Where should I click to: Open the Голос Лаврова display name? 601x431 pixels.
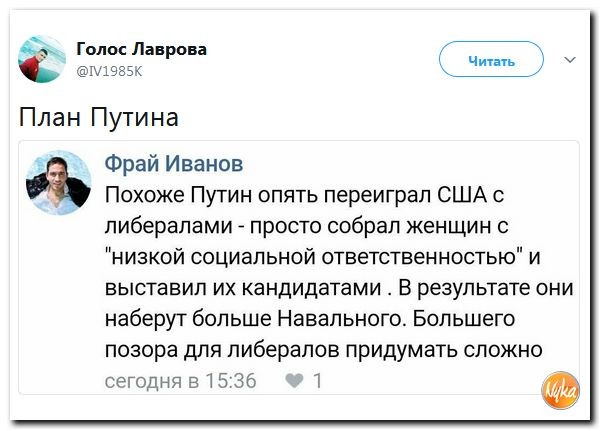click(x=141, y=50)
